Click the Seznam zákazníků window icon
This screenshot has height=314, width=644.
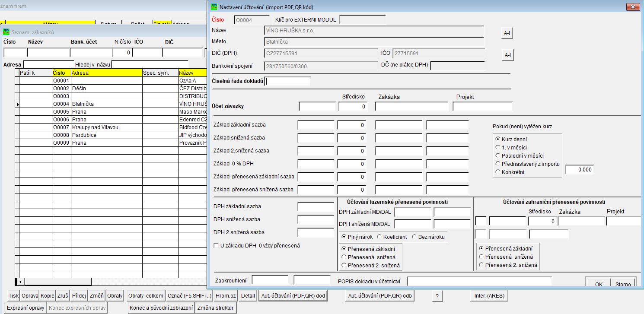6,32
